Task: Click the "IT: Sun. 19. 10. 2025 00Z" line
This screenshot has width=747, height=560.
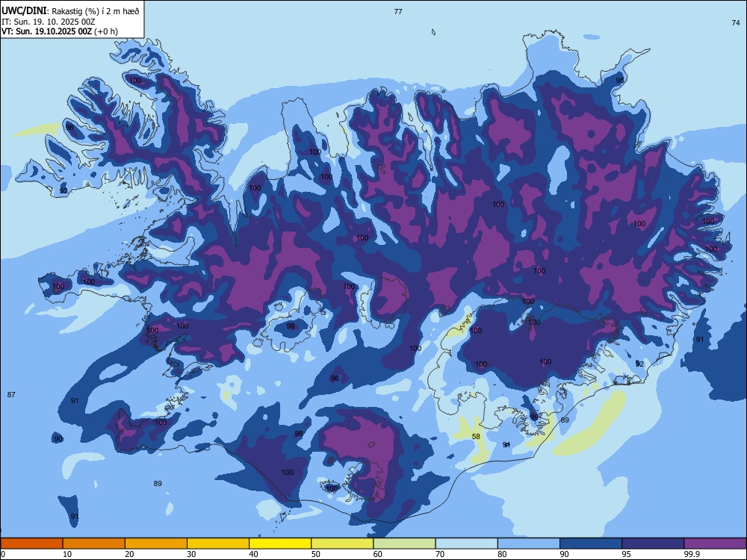Action: pyautogui.click(x=48, y=22)
